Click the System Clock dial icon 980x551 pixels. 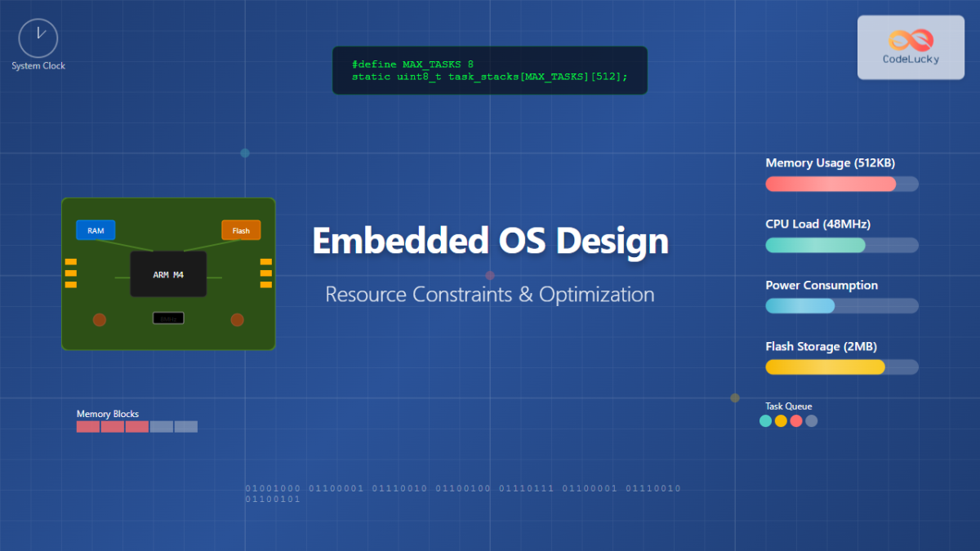click(38, 38)
